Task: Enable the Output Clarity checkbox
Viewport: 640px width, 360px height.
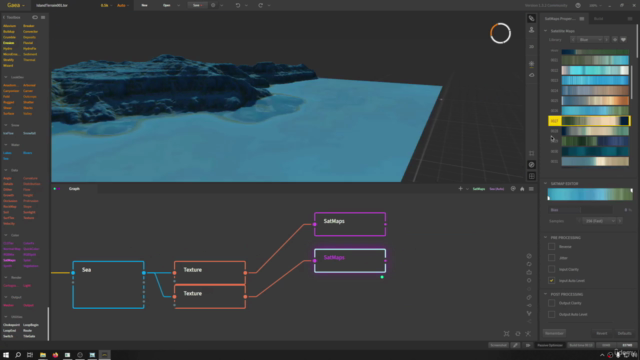Action: [551, 303]
